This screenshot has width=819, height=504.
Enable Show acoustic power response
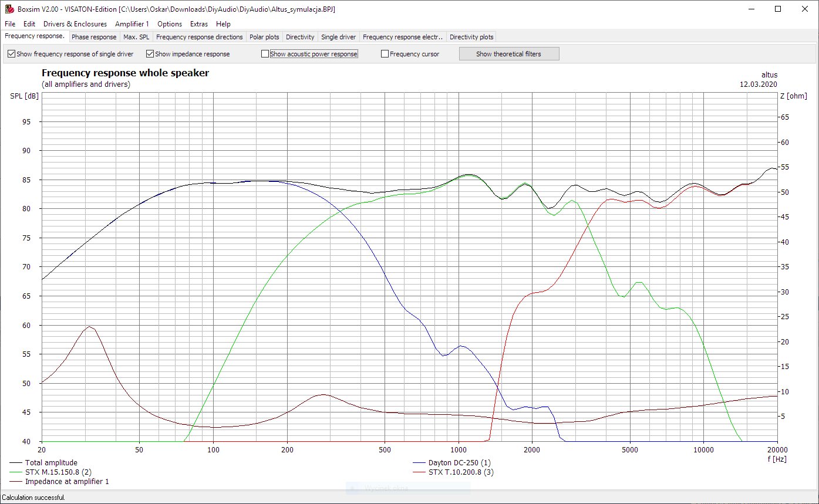[x=265, y=54]
